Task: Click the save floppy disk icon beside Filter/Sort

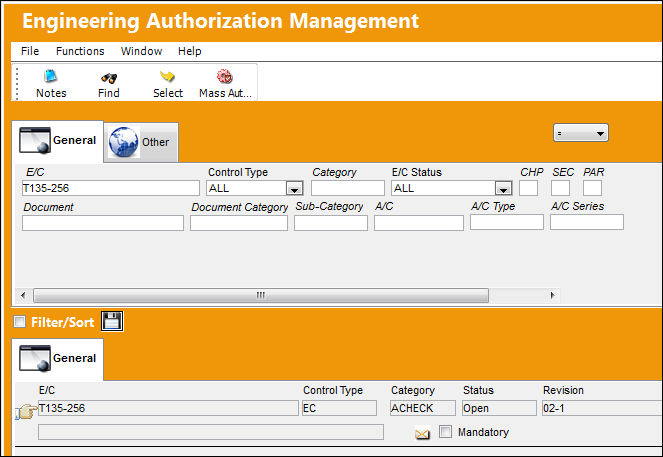Action: point(112,321)
